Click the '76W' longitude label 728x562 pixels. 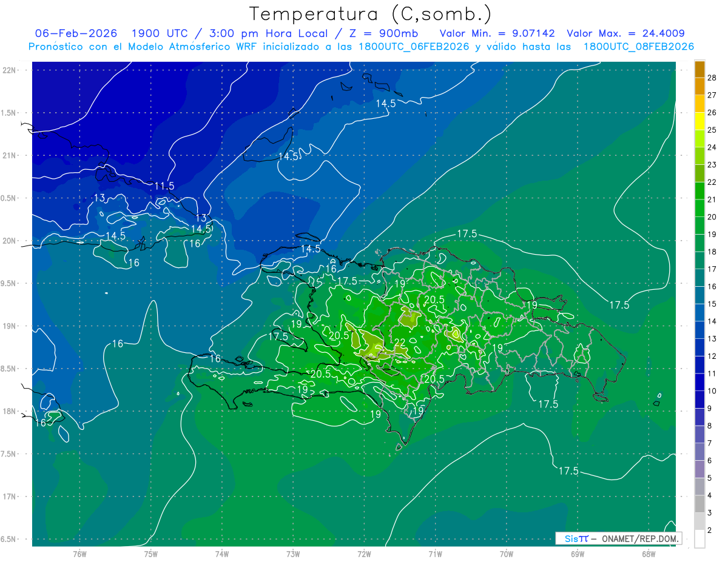[79, 554]
